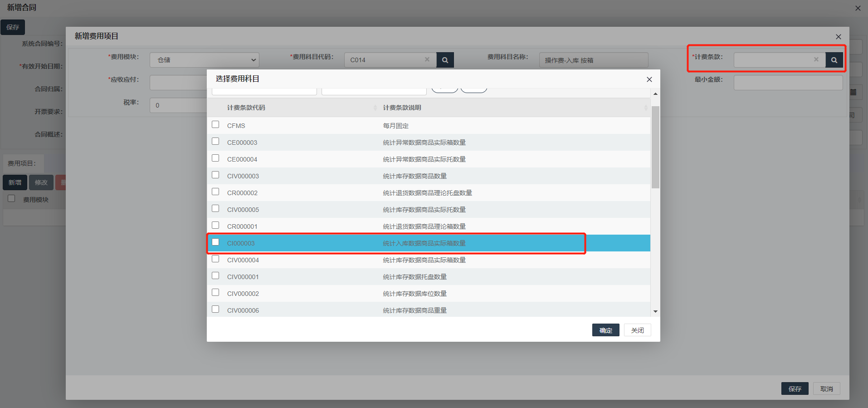Click the vertical scrollbar thumb in list
868x408 pixels.
coord(655,147)
